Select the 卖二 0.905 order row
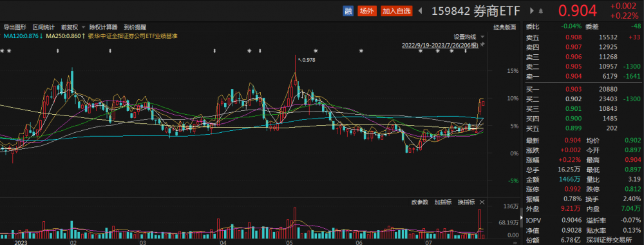 click(x=583, y=66)
